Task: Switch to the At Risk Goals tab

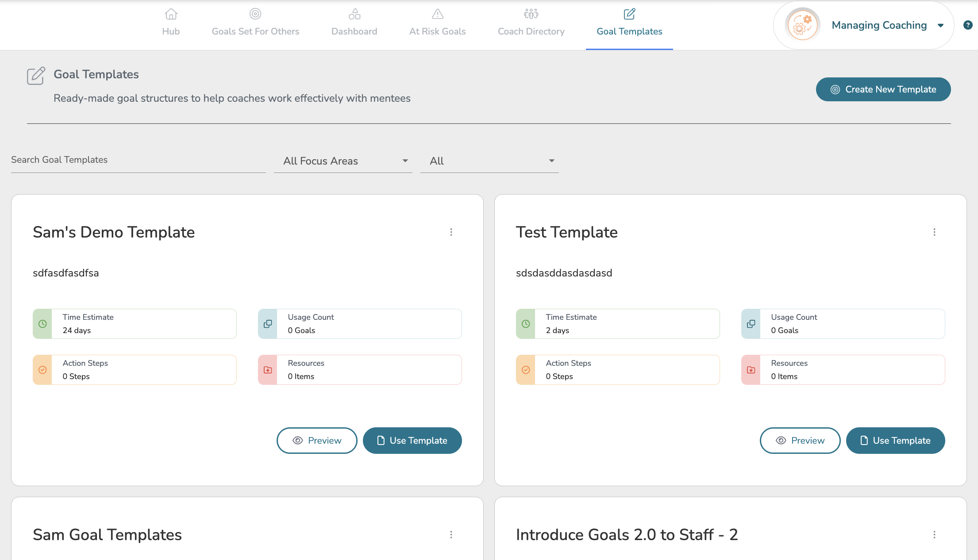Action: (x=437, y=23)
